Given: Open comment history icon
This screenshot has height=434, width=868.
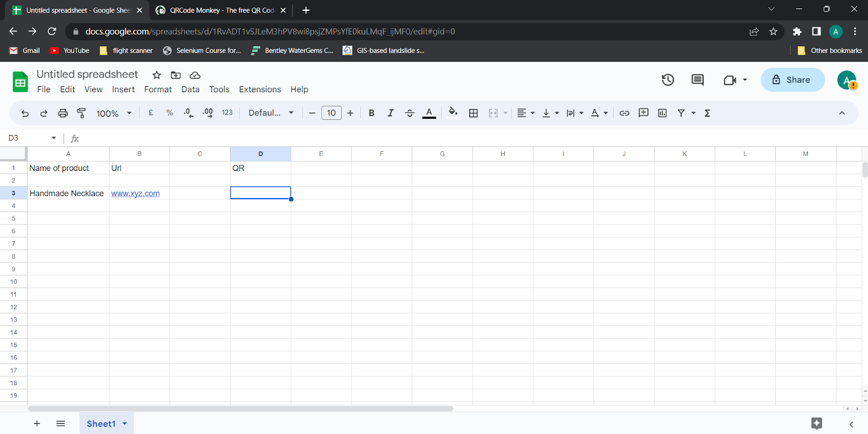Looking at the screenshot, I should [x=698, y=80].
